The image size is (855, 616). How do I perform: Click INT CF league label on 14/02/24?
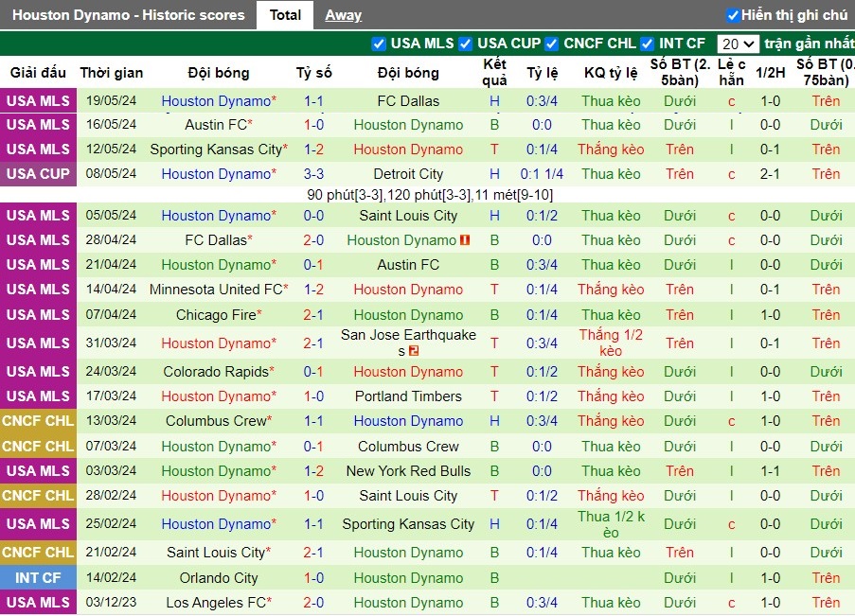(38, 578)
